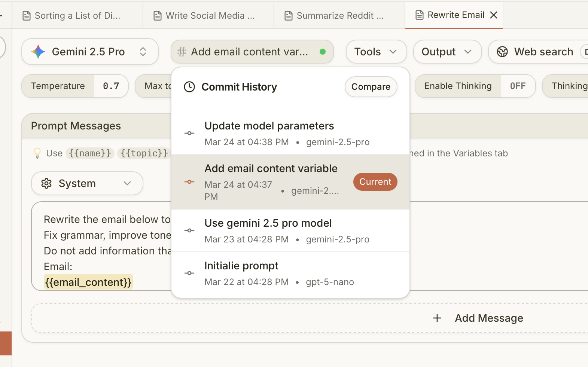The width and height of the screenshot is (588, 367).
Task: Click the document icon on Sorting a List tab
Action: tap(27, 16)
